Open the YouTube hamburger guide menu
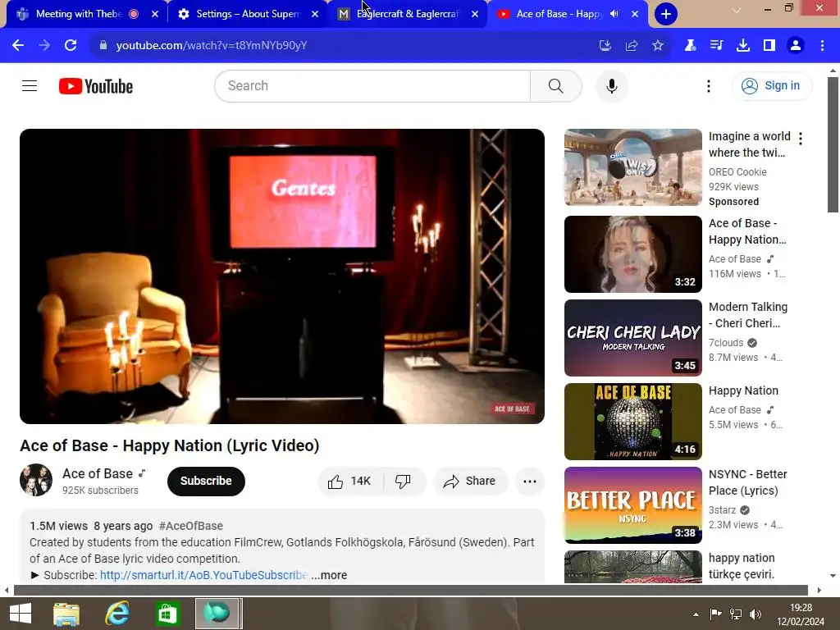Image resolution: width=840 pixels, height=630 pixels. pyautogui.click(x=30, y=85)
